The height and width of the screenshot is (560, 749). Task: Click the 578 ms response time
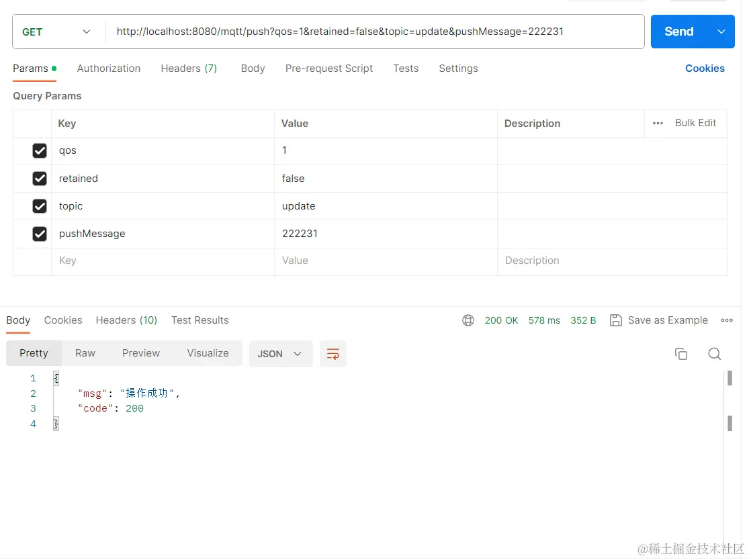coord(544,320)
